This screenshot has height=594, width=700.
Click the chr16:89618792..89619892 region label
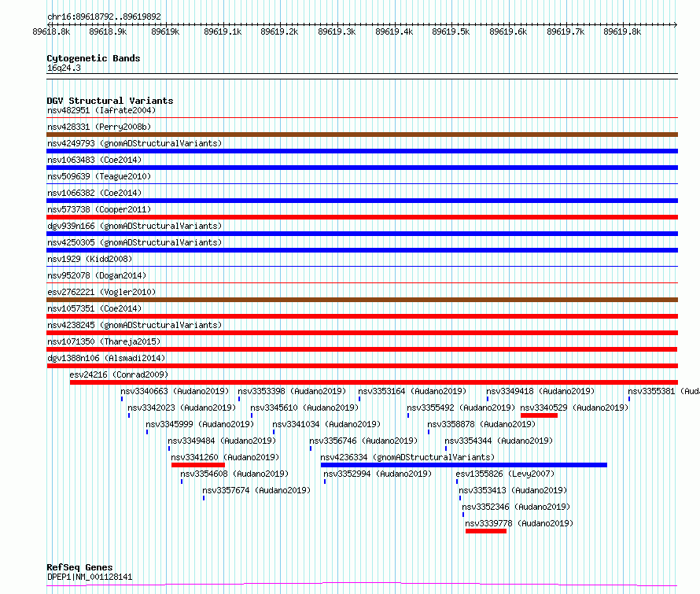[x=104, y=17]
